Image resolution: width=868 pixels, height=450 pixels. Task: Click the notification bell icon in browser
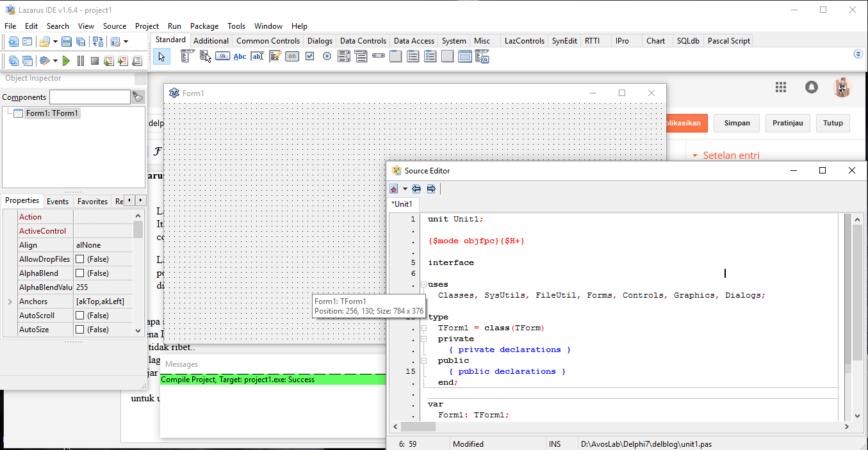coord(812,87)
